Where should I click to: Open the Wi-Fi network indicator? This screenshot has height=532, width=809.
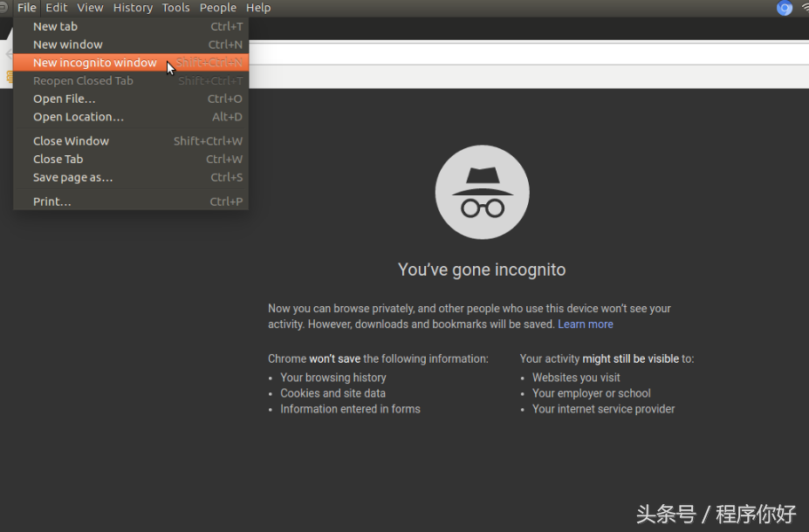(x=805, y=8)
